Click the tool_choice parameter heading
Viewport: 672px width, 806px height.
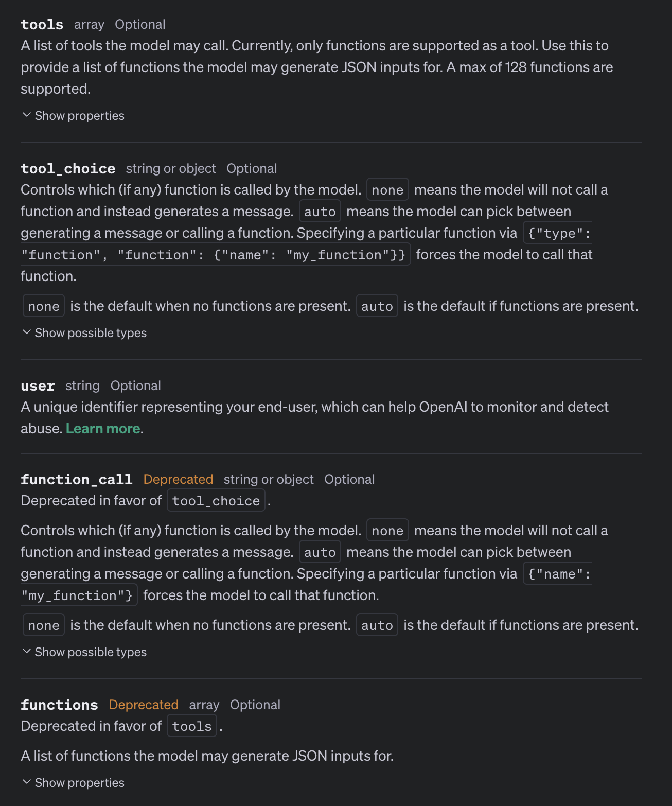pos(68,169)
